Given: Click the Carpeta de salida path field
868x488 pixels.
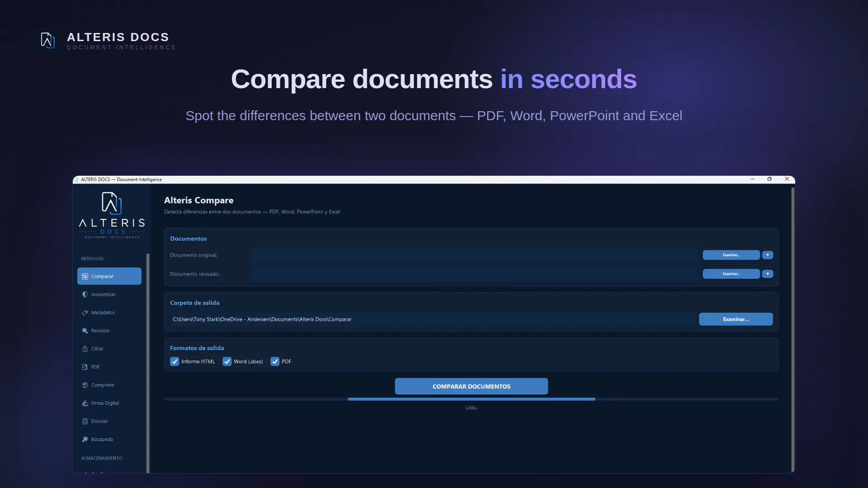Looking at the screenshot, I should 433,319.
